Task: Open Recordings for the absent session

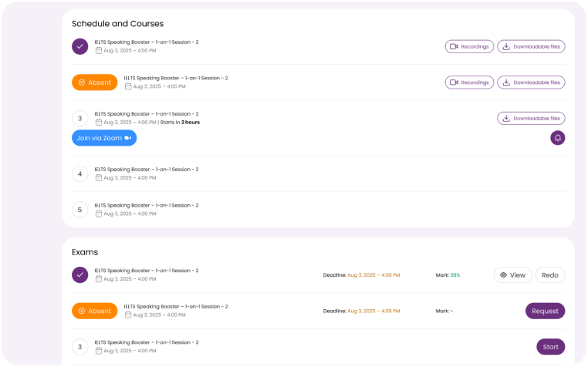Action: coord(469,82)
